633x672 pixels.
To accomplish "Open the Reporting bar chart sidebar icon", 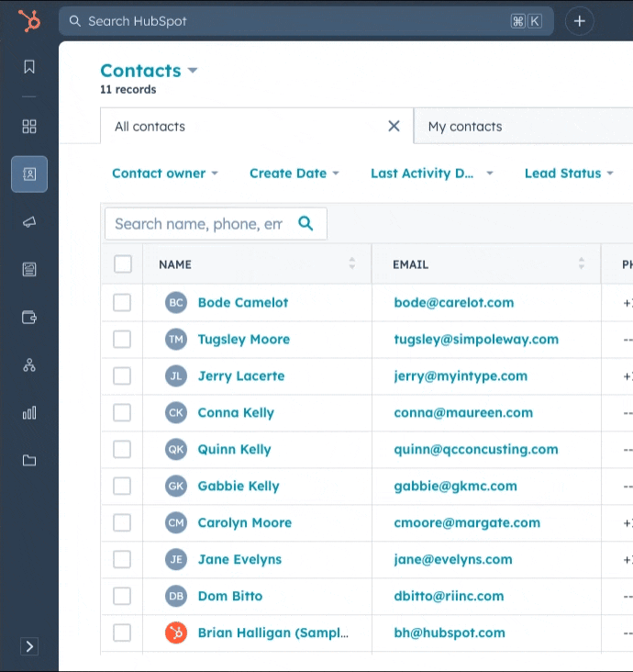I will point(29,413).
